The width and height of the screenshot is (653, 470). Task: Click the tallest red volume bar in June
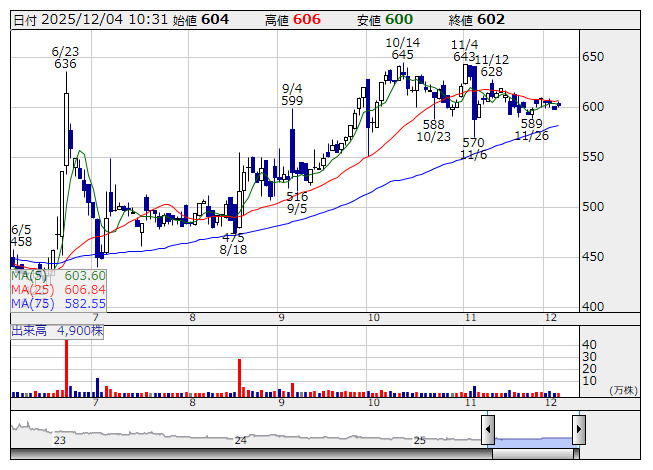tap(66, 367)
